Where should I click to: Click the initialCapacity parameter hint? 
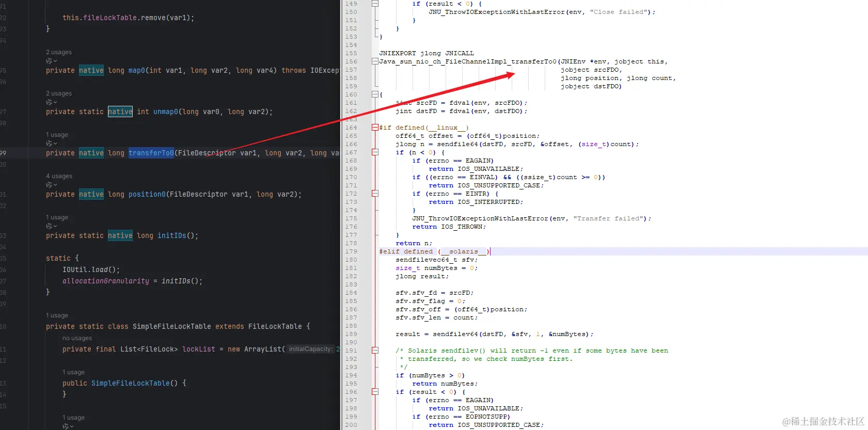point(310,349)
